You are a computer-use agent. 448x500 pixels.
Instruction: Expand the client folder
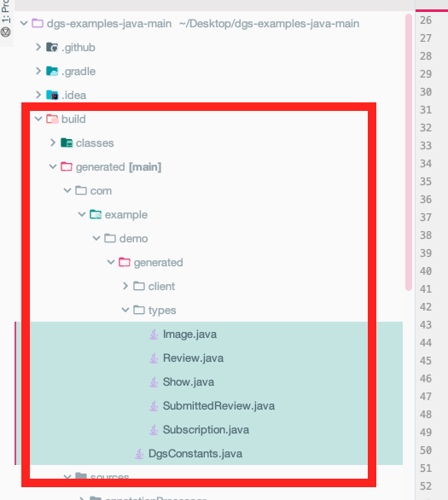125,286
